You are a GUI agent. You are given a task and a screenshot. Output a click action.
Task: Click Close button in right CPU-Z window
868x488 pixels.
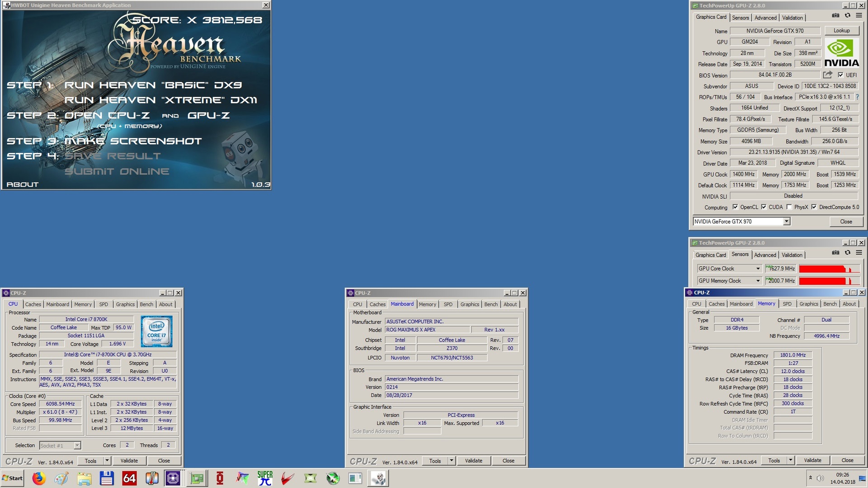click(x=847, y=460)
